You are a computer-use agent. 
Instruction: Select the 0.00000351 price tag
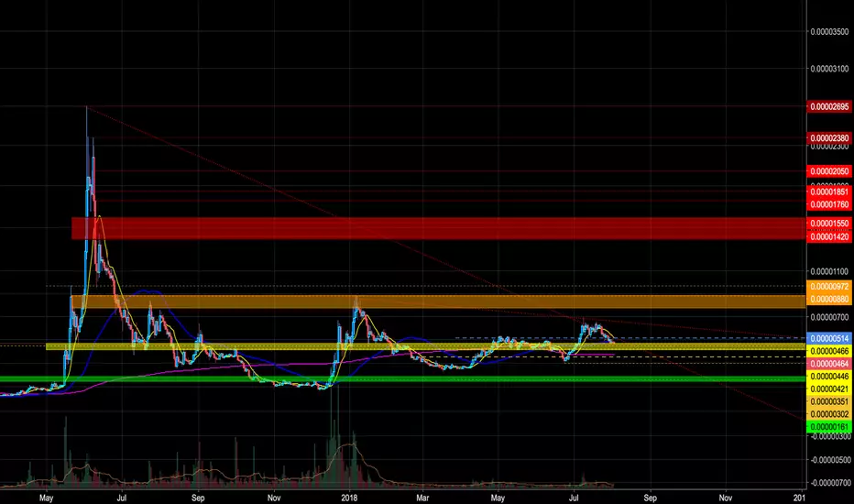[x=829, y=401]
